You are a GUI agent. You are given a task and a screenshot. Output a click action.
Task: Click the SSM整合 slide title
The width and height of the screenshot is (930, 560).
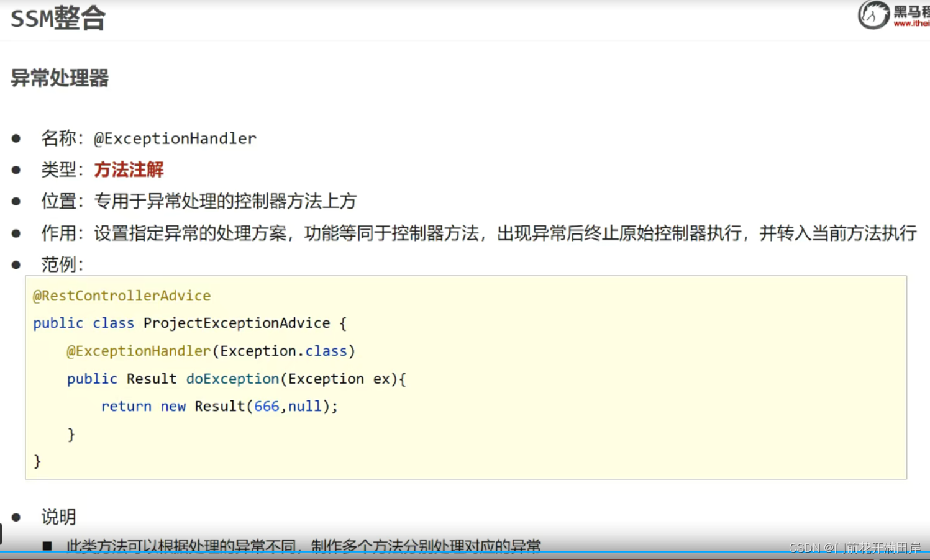pos(58,19)
